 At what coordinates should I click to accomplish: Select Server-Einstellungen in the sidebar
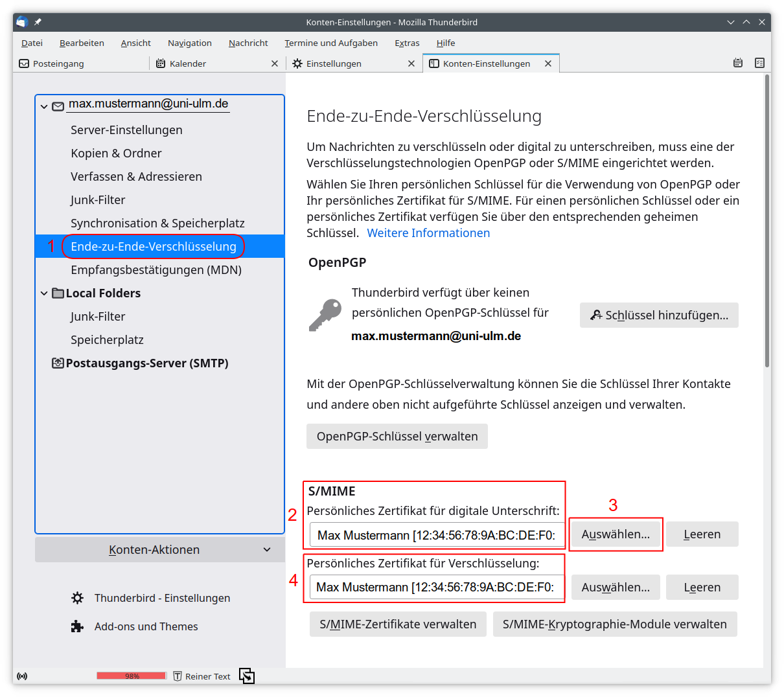[126, 130]
